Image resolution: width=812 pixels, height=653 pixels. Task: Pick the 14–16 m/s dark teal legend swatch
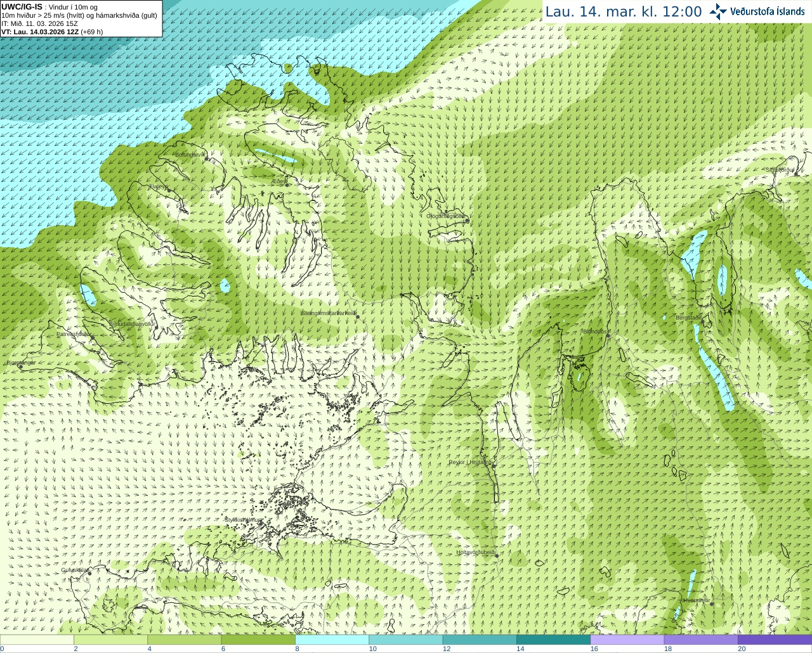[553, 640]
